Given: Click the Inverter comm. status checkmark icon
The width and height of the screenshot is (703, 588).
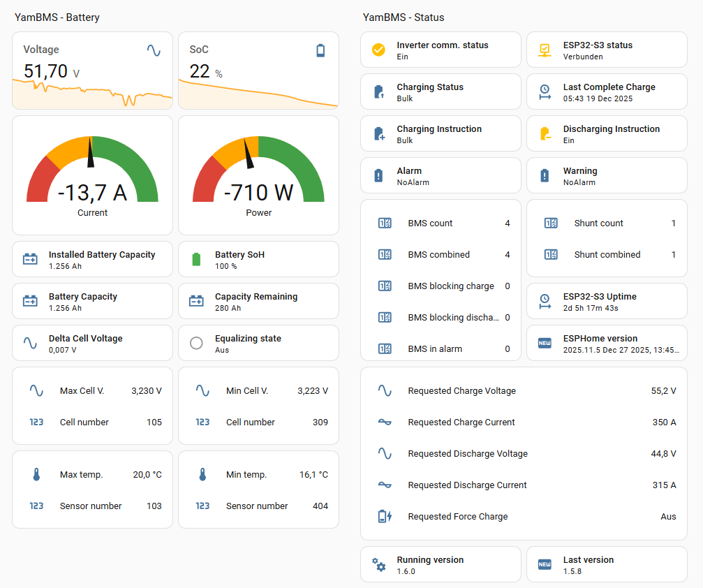Looking at the screenshot, I should [x=378, y=50].
